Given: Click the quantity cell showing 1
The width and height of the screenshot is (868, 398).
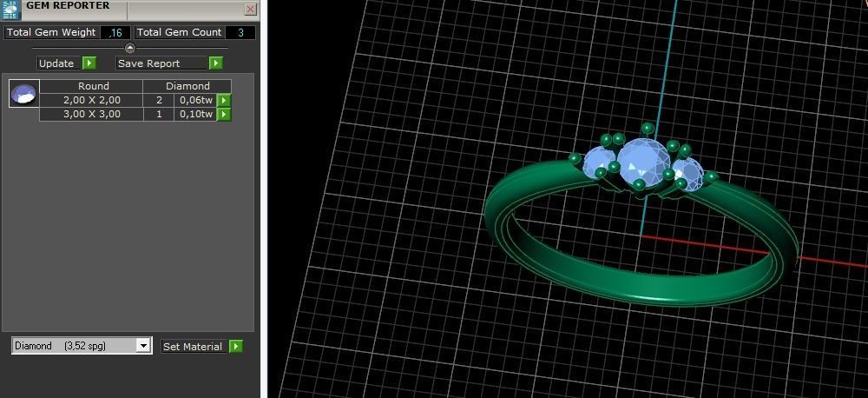Looking at the screenshot, I should [159, 114].
